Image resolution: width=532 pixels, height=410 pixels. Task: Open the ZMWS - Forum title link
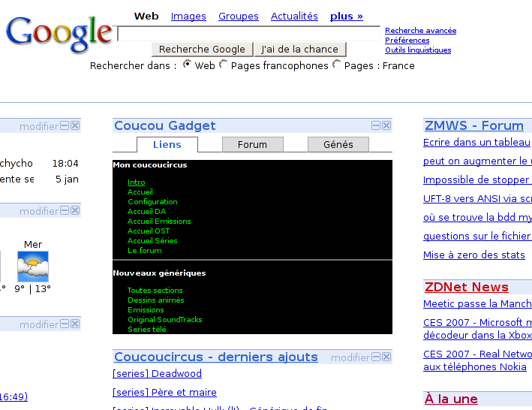[474, 125]
